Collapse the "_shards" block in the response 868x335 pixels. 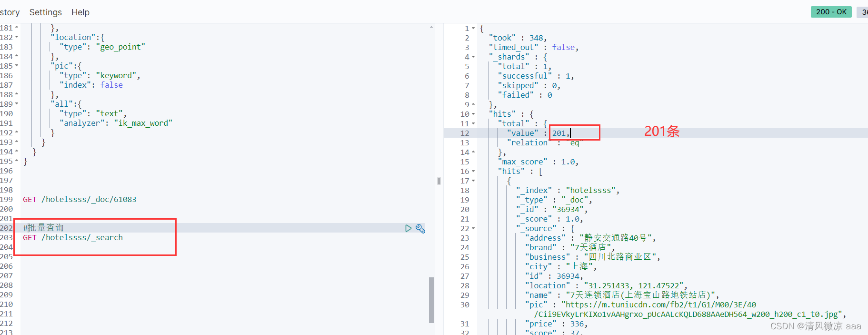(473, 57)
